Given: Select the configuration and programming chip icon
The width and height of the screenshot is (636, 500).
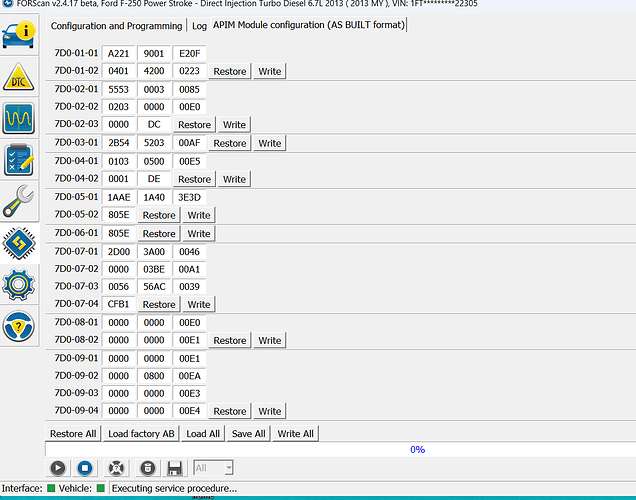Looking at the screenshot, I should click(19, 243).
